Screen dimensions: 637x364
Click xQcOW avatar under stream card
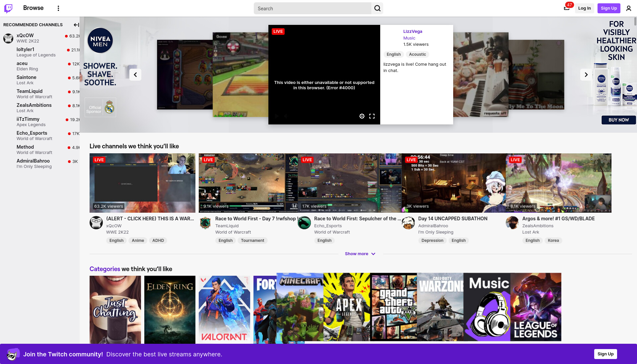[96, 223]
